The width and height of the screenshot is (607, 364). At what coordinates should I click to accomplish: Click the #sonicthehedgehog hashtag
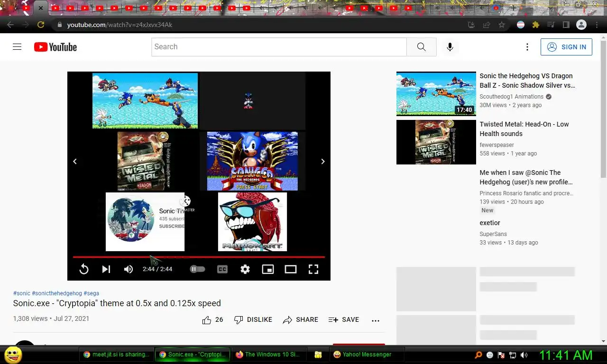tap(57, 293)
